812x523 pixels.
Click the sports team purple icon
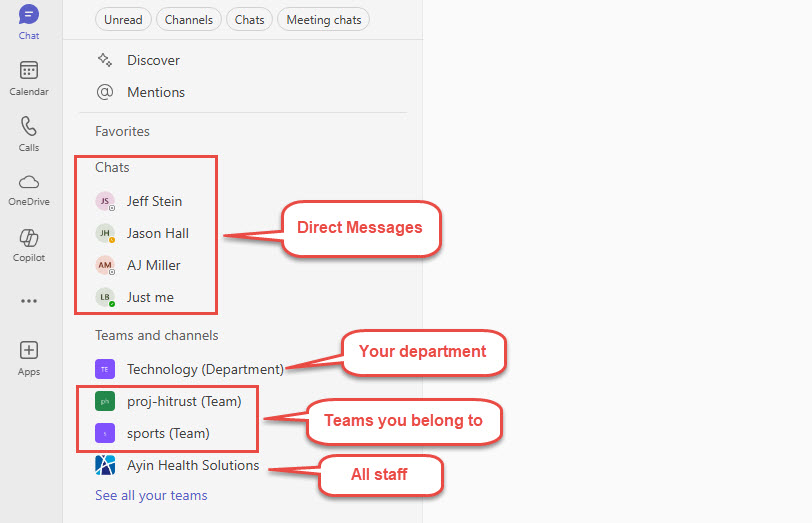click(x=105, y=433)
